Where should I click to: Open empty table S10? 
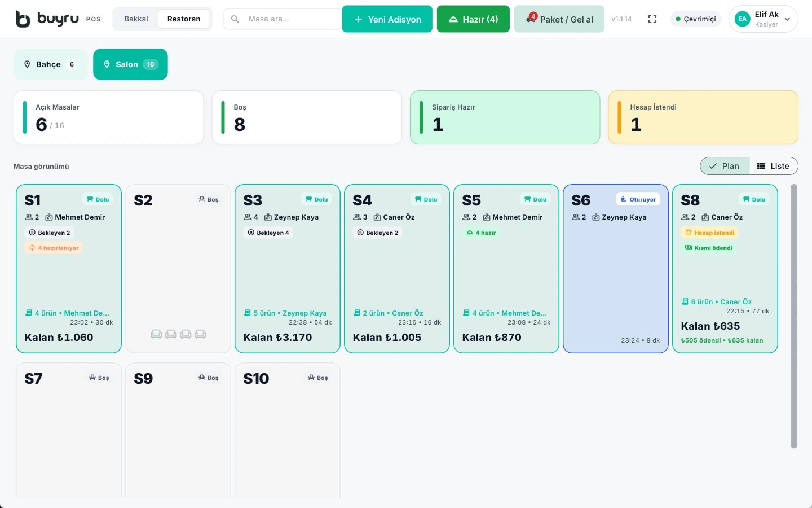(x=288, y=430)
